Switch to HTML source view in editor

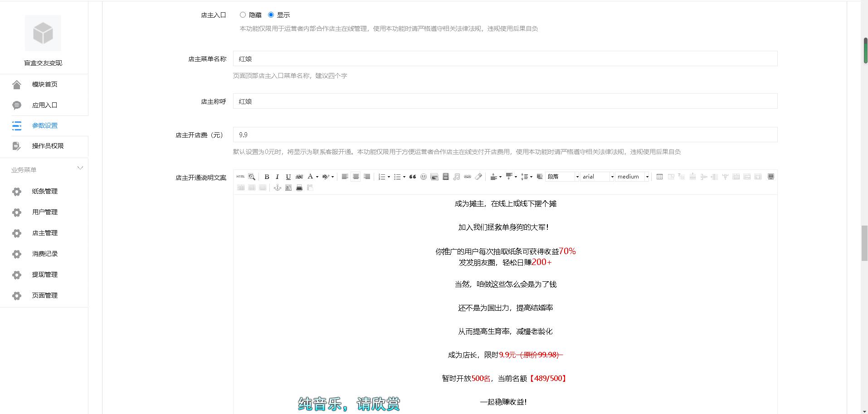click(240, 177)
